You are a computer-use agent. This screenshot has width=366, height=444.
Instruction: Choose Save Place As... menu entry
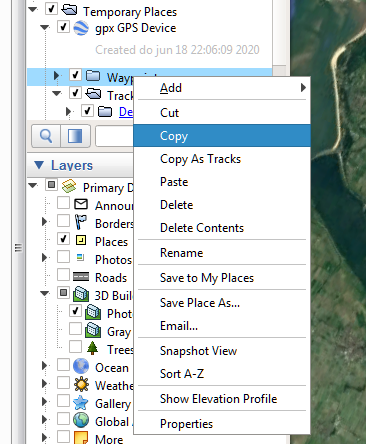[x=222, y=303]
